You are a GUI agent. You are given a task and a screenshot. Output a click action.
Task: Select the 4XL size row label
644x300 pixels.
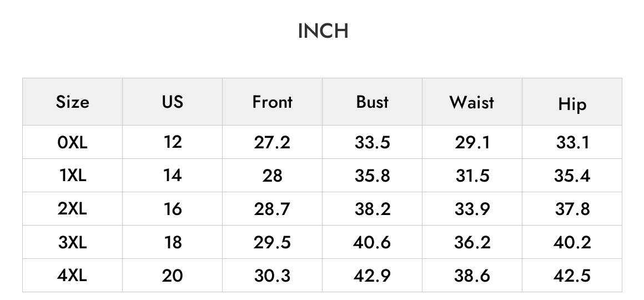[72, 276]
